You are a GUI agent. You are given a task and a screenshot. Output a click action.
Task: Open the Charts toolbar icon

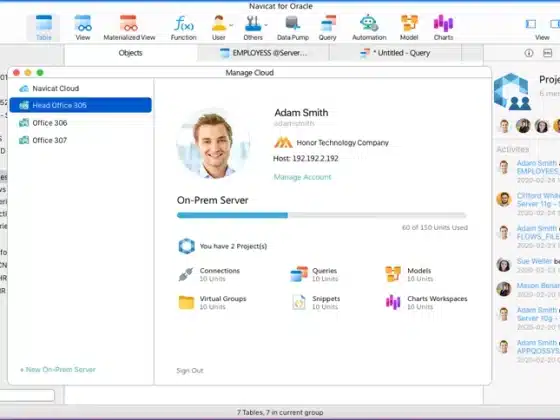click(443, 28)
